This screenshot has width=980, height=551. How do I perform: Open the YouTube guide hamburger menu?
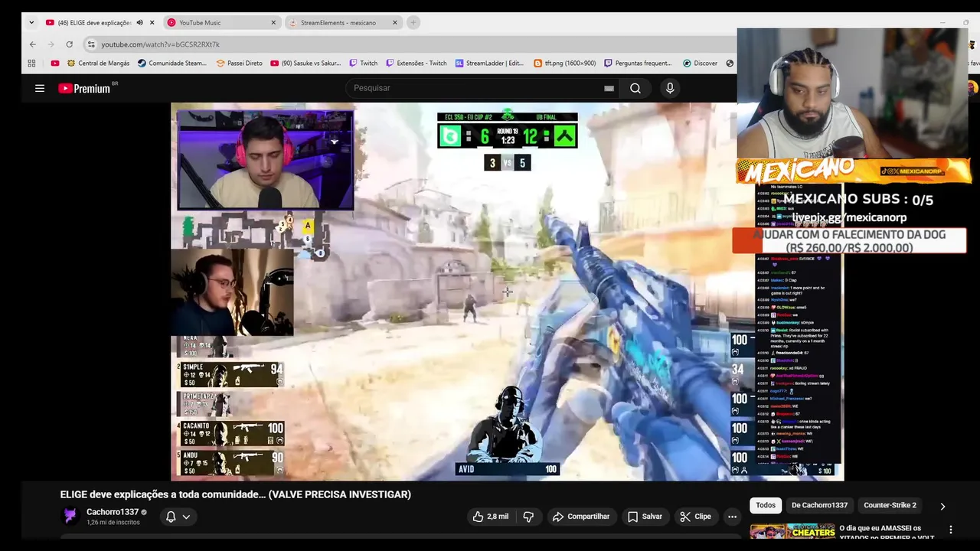(x=40, y=88)
